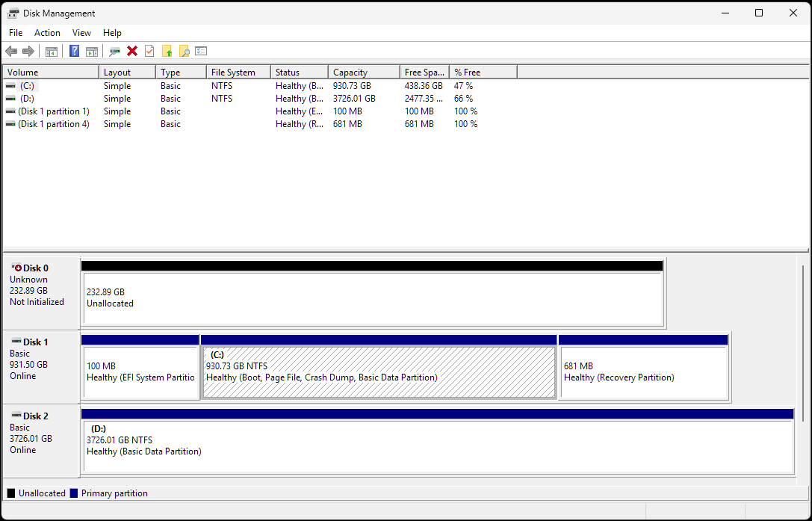Open the Action menu
The width and height of the screenshot is (812, 521).
[47, 33]
